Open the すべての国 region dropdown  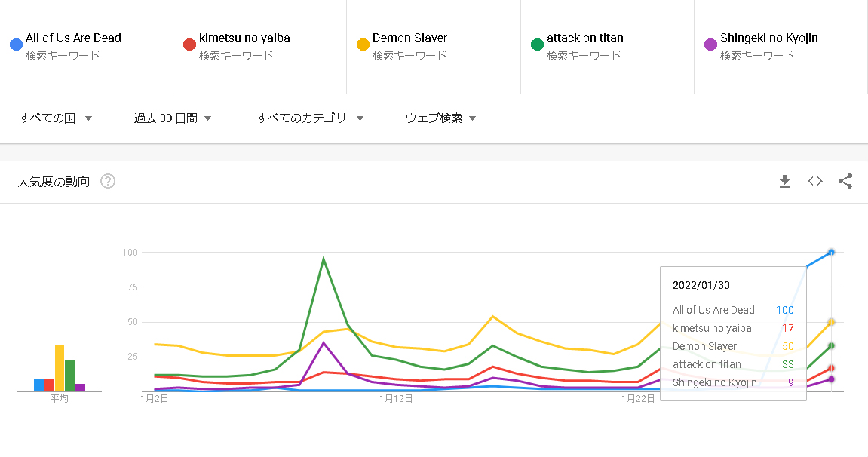tap(56, 118)
